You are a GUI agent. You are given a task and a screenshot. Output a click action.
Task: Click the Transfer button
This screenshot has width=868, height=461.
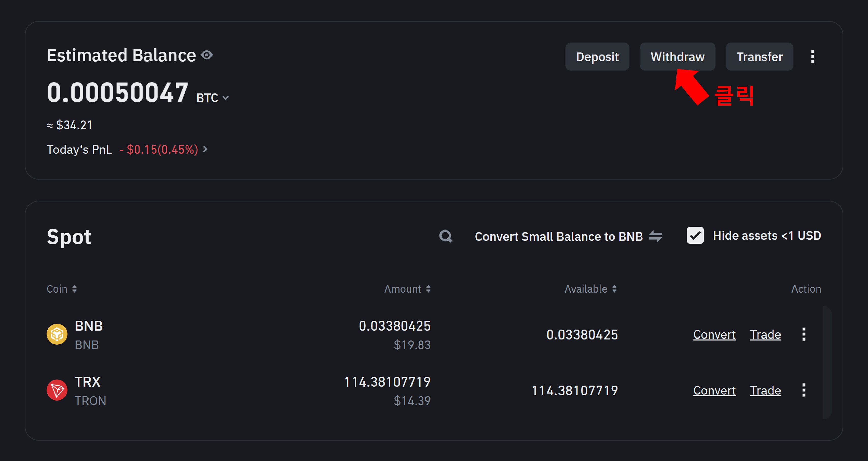(x=759, y=57)
